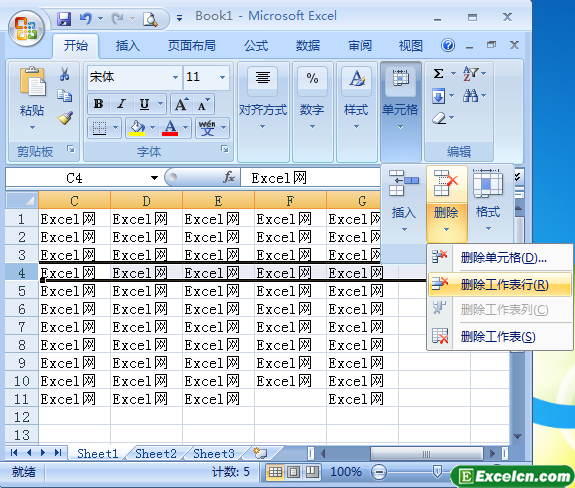Apply yellow fill color bucket
Viewport: 575px width, 488px height.
pos(137,128)
